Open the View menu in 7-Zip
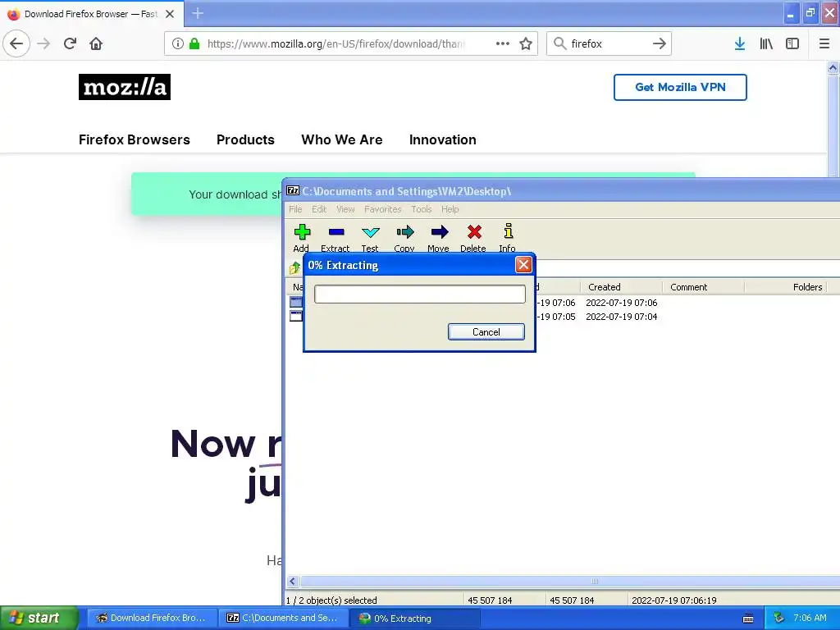 point(345,209)
